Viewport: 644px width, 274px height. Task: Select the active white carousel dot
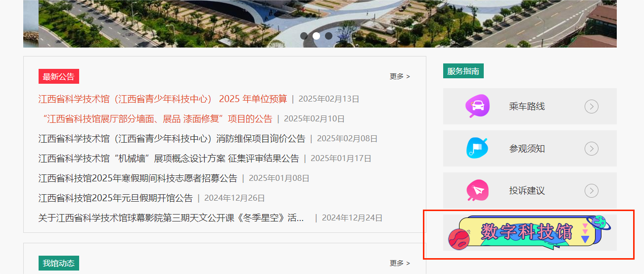[316, 36]
